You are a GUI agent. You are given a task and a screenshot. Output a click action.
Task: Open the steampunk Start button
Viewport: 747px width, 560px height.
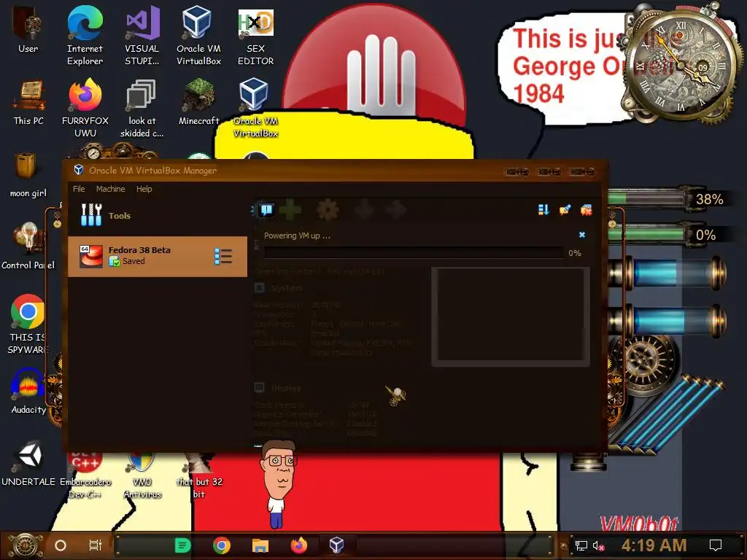coord(26,545)
